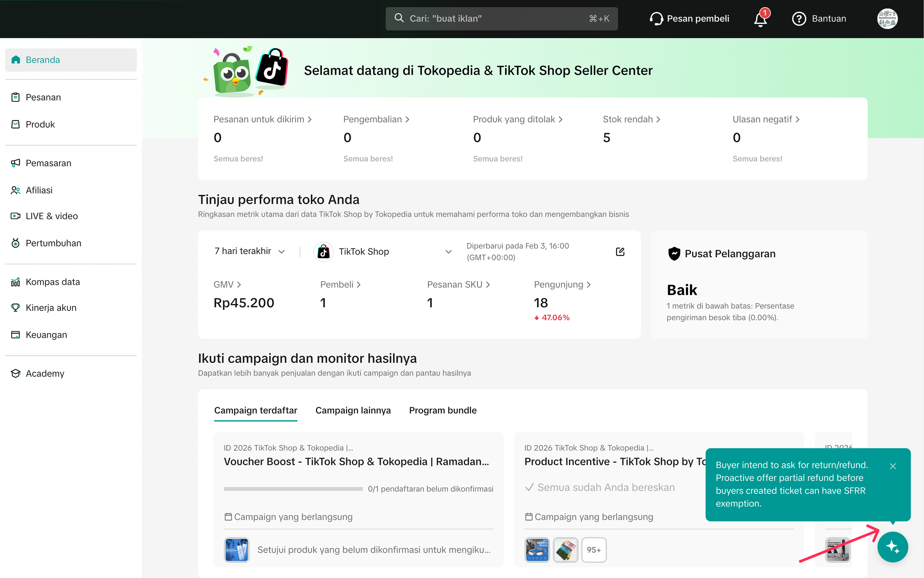Open the profile avatar menu

coord(887,19)
